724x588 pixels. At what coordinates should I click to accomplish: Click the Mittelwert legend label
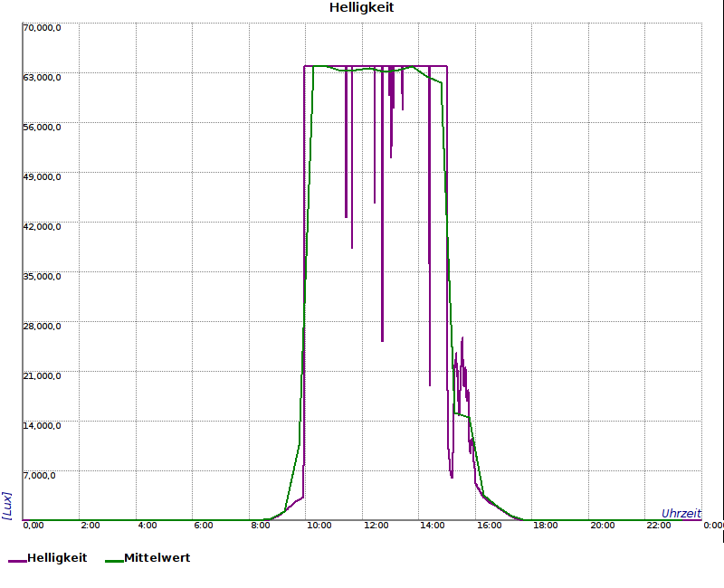tap(157, 558)
